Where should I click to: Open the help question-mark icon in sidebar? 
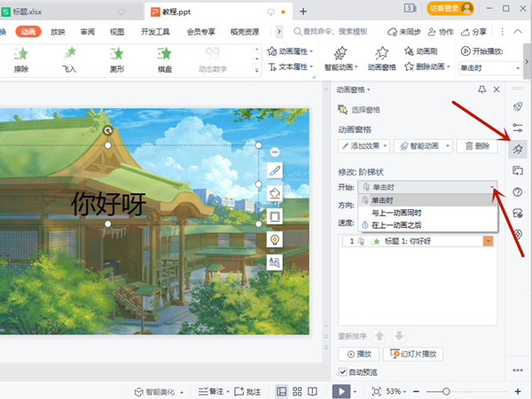518,192
